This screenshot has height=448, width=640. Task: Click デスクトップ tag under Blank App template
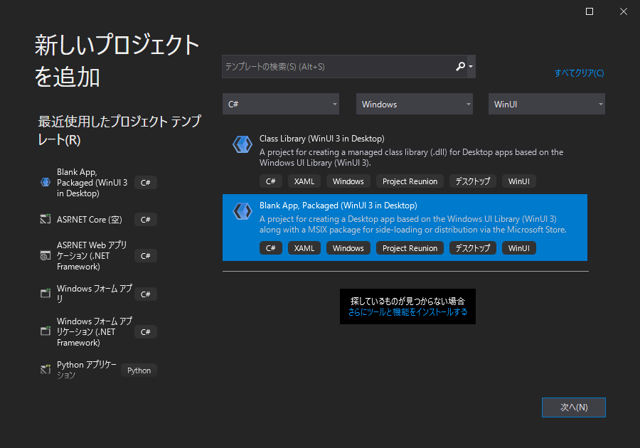pyautogui.click(x=473, y=248)
